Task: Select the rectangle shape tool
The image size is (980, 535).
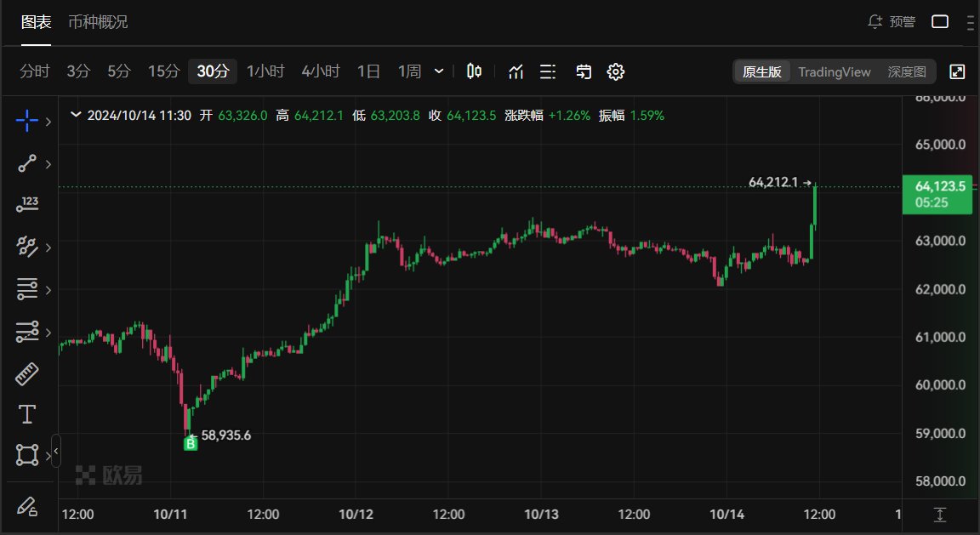Action: (27, 455)
